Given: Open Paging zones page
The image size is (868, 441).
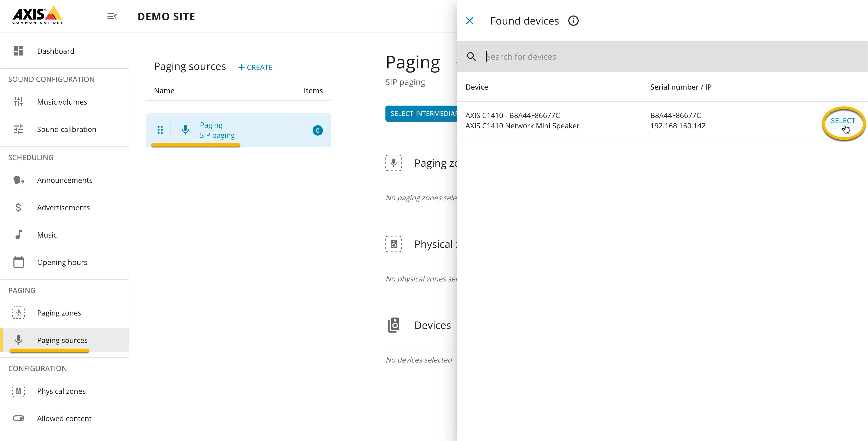Looking at the screenshot, I should pyautogui.click(x=64, y=313).
